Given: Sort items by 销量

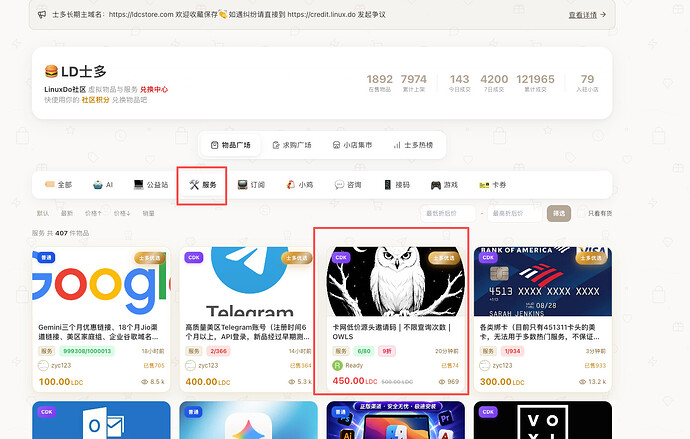Looking at the screenshot, I should pyautogui.click(x=148, y=213).
